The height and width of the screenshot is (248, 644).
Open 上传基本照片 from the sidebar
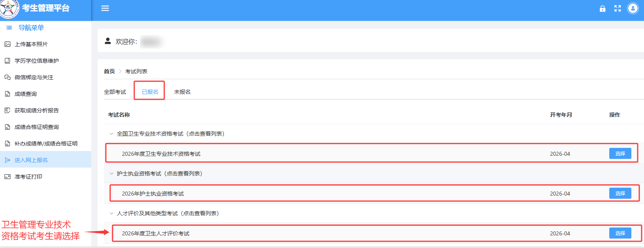pos(31,44)
